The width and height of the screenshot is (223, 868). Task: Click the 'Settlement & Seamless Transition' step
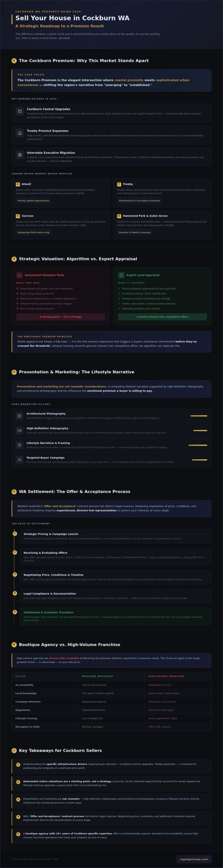pyautogui.click(x=115, y=616)
